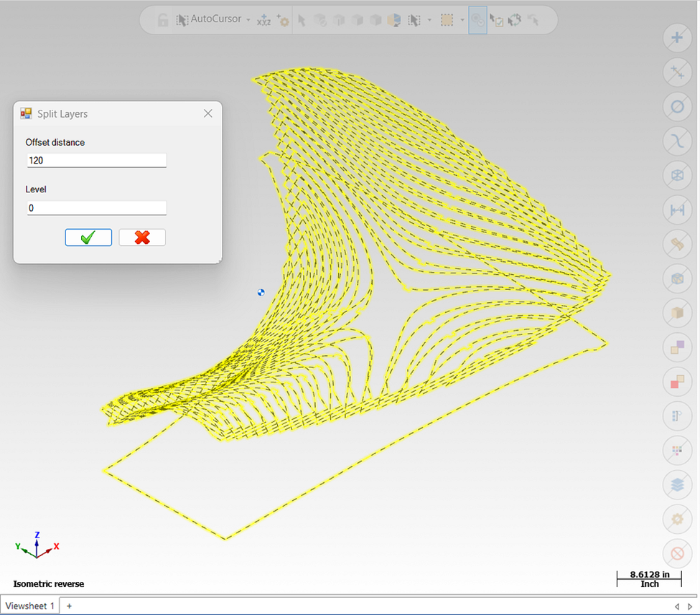Image resolution: width=700 pixels, height=615 pixels.
Task: Expand the selection method dropdown arrow
Action: pyautogui.click(x=429, y=20)
